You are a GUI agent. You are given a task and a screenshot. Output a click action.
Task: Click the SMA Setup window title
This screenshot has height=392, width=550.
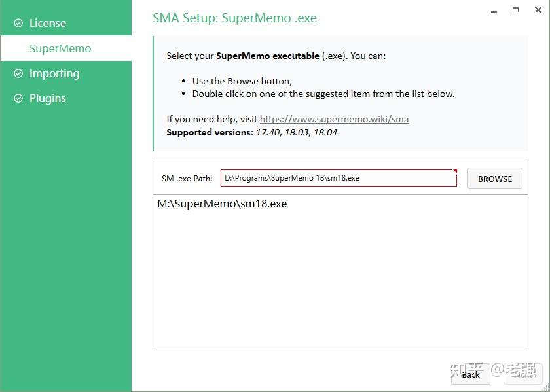click(233, 18)
